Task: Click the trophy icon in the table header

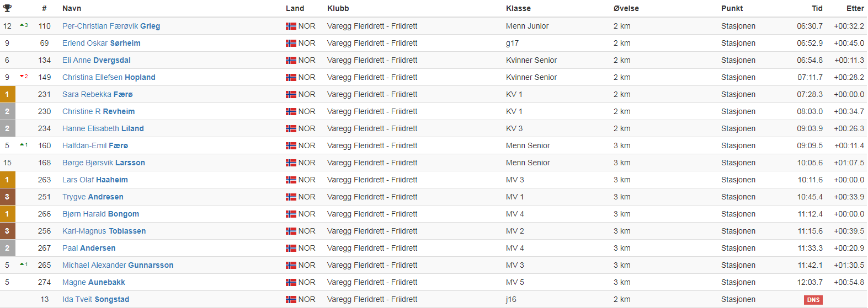Action: point(7,8)
